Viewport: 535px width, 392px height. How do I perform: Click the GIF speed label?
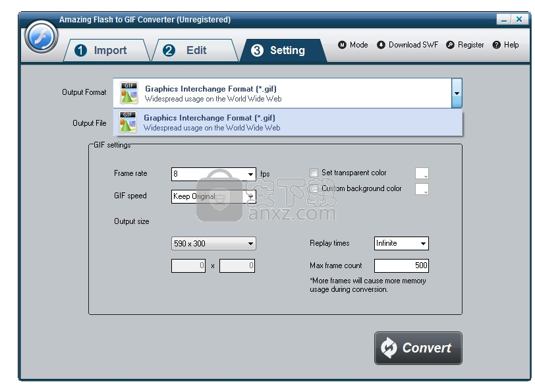point(130,196)
